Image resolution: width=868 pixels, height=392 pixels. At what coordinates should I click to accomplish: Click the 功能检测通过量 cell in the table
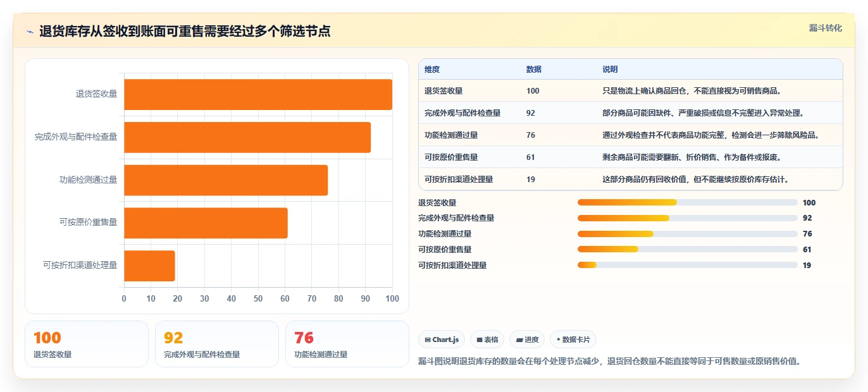click(x=451, y=135)
